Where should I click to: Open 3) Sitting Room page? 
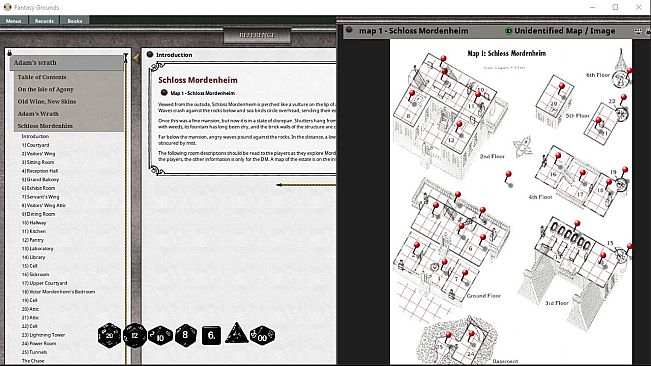[38, 162]
